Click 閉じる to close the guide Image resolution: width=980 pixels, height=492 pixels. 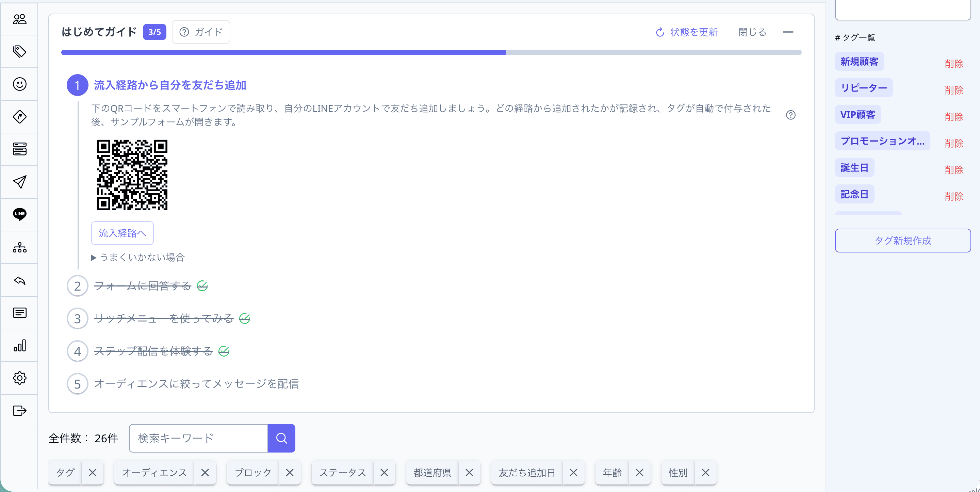tap(752, 32)
